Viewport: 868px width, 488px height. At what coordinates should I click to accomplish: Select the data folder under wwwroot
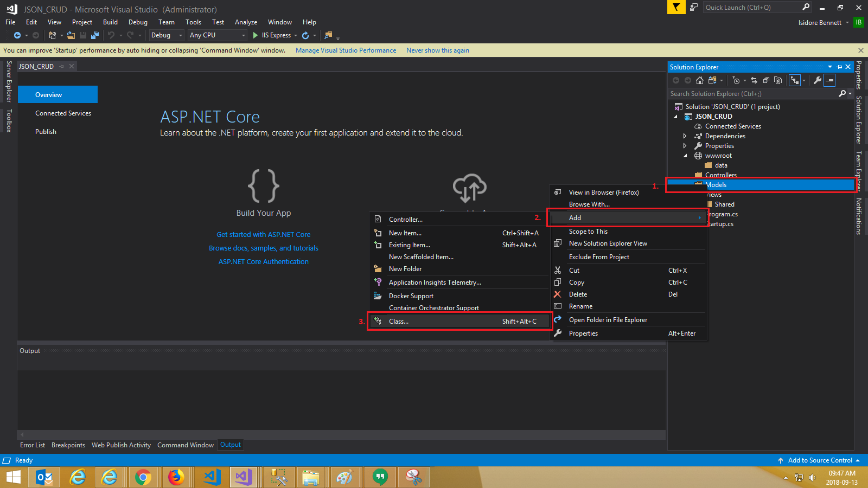click(x=721, y=165)
